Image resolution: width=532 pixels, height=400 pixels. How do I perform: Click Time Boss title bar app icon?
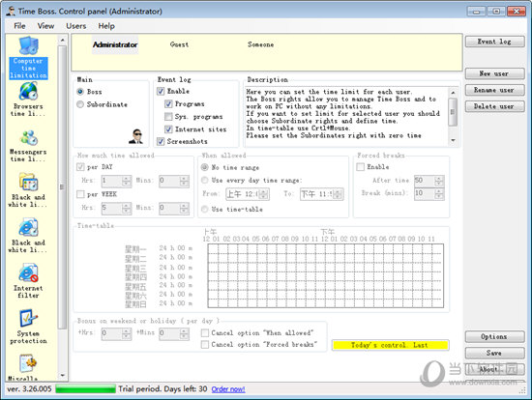click(11, 12)
